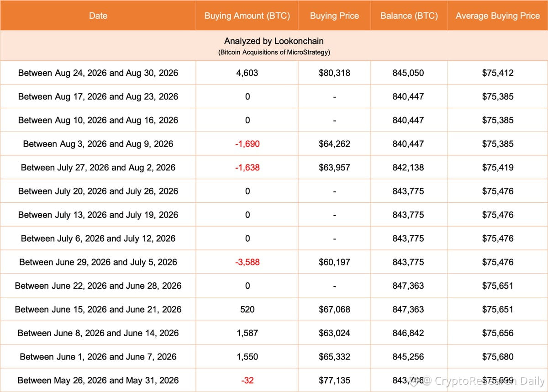Select the "Balance (BTC)" column header
The image size is (548, 392).
409,16
